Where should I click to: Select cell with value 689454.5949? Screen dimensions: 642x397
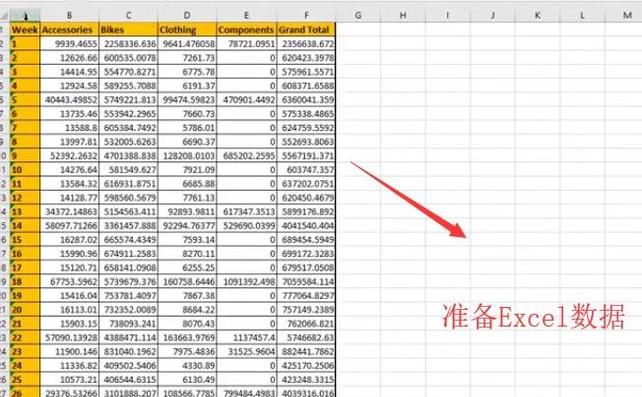pyautogui.click(x=306, y=239)
